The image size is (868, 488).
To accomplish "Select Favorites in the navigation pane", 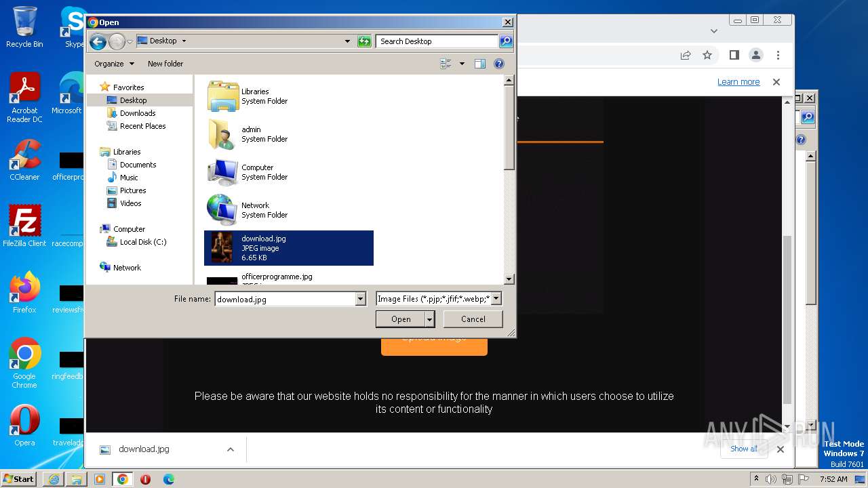I will coord(128,87).
